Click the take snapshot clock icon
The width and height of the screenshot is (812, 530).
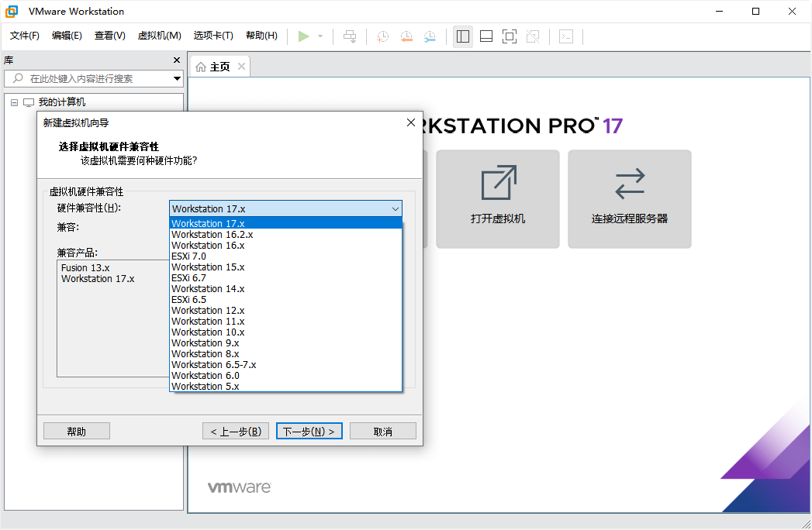click(x=382, y=36)
